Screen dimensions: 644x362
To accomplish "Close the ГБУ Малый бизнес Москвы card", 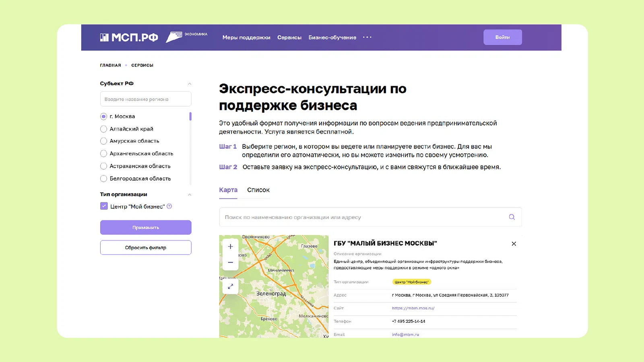I will coord(514,244).
